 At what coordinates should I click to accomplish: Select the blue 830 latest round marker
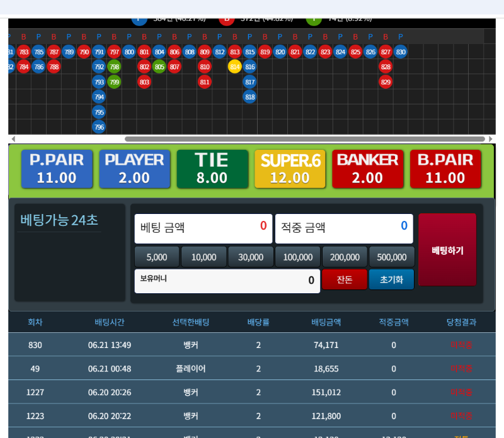point(400,52)
